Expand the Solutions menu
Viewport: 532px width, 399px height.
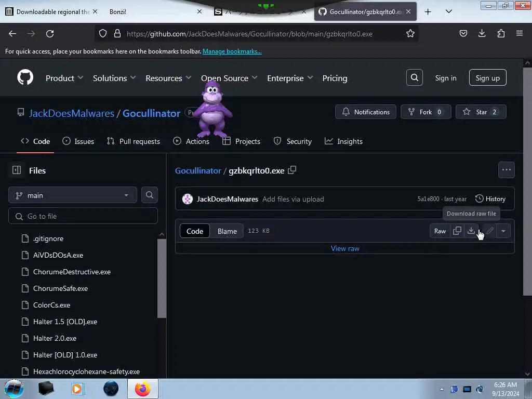pyautogui.click(x=114, y=78)
